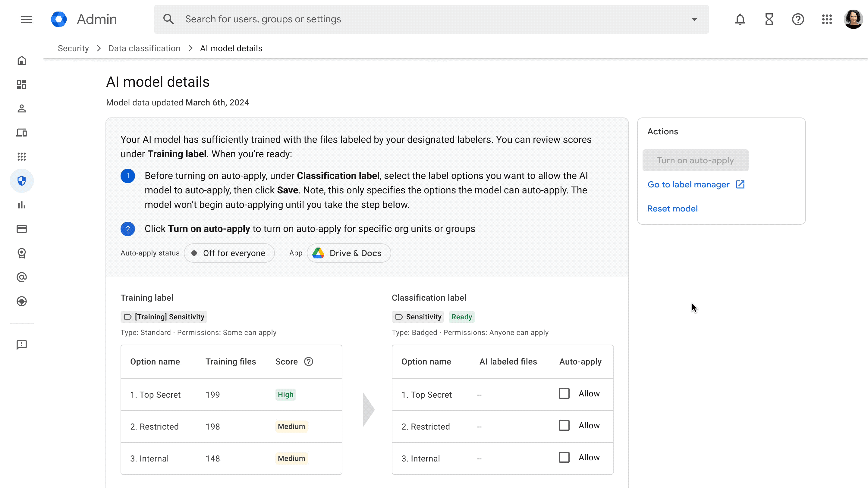Enable Auto-apply checkbox for Top Secret
Viewport: 868px width, 488px height.
[564, 393]
